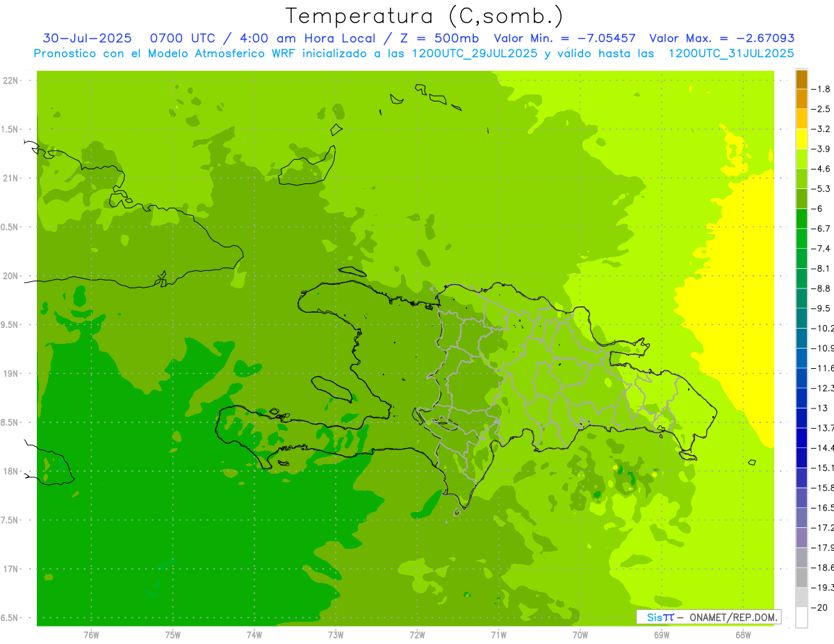834x644 pixels.
Task: Click the gray swatch between -18.6 and -19.3
Action: tap(801, 578)
